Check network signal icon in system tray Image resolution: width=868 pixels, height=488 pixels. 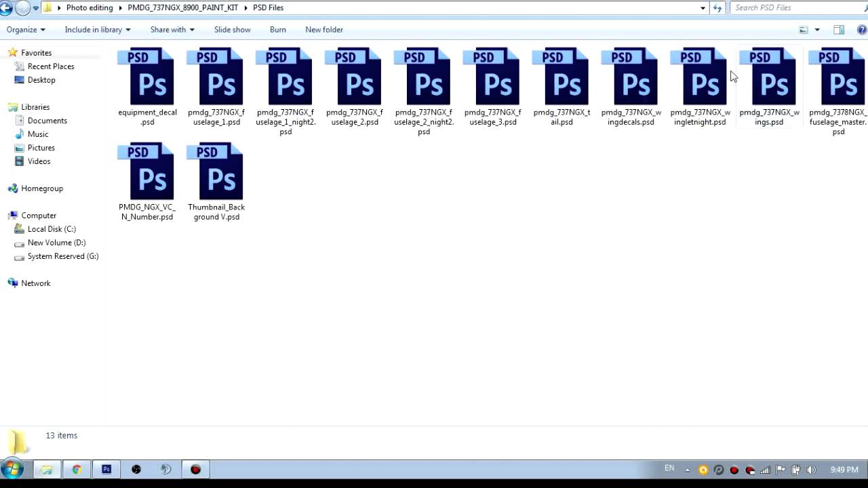(x=765, y=470)
